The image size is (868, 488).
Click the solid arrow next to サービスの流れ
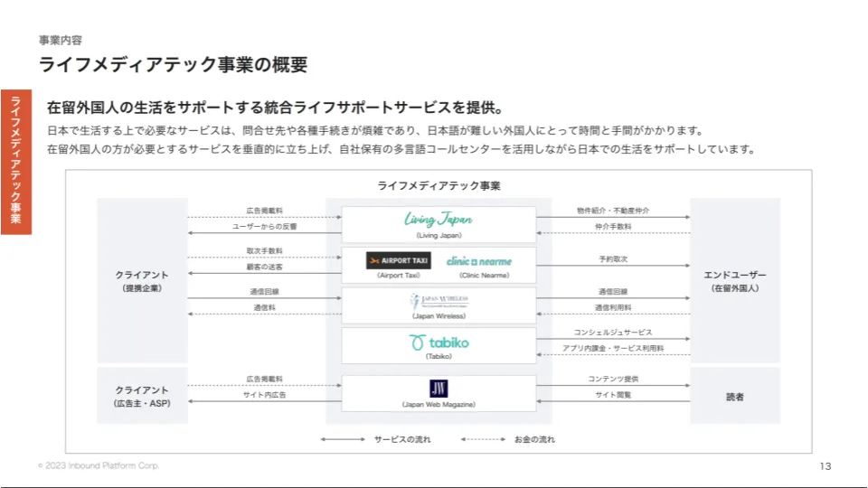click(343, 439)
